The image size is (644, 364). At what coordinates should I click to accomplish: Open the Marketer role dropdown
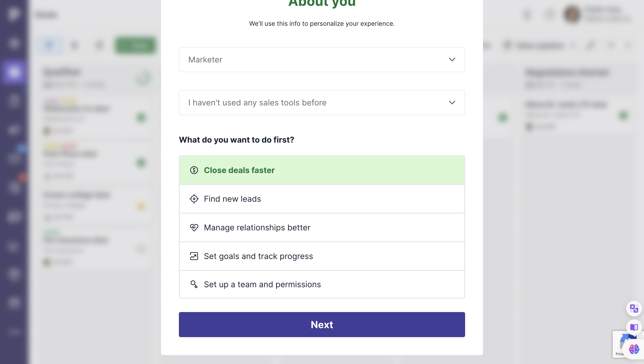click(x=322, y=60)
